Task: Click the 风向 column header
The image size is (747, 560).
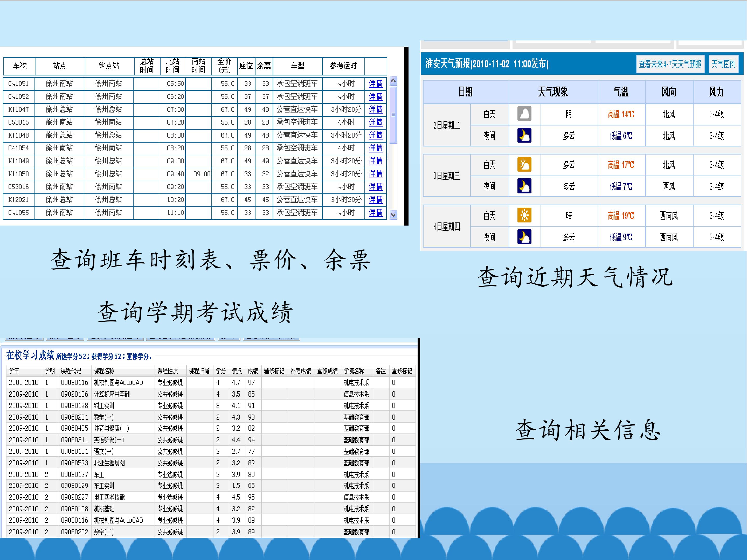Action: (x=669, y=92)
